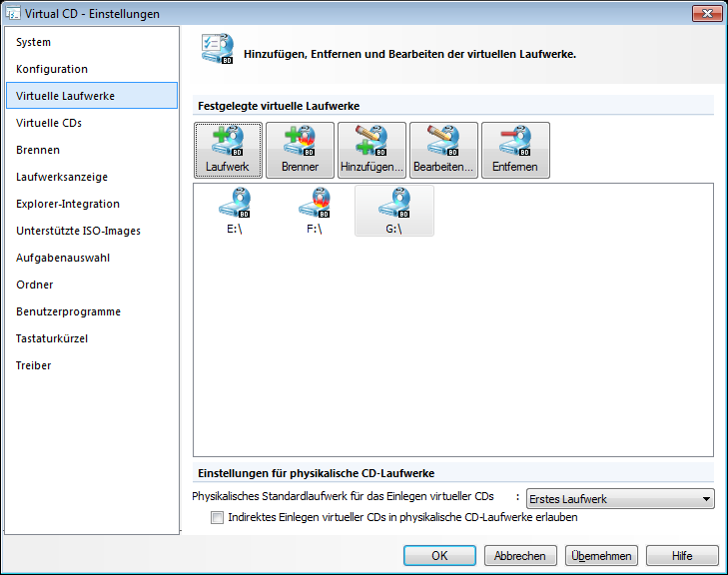Add a new virtual Laufwerk drive
The image size is (728, 575).
click(228, 150)
